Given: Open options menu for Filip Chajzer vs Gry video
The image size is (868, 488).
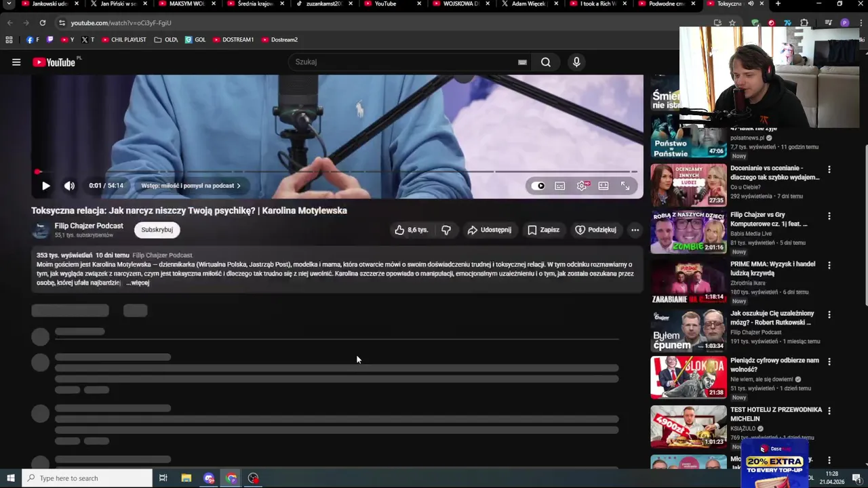Looking at the screenshot, I should pyautogui.click(x=829, y=216).
